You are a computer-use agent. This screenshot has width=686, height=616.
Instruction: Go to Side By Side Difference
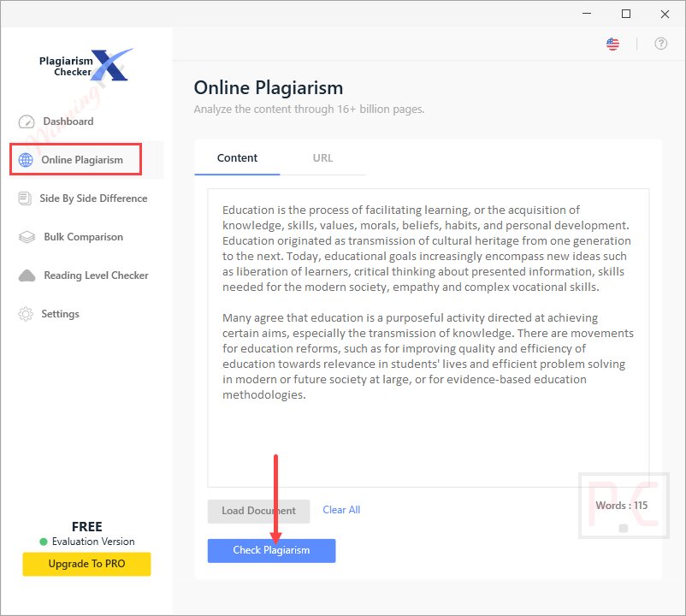coord(93,198)
